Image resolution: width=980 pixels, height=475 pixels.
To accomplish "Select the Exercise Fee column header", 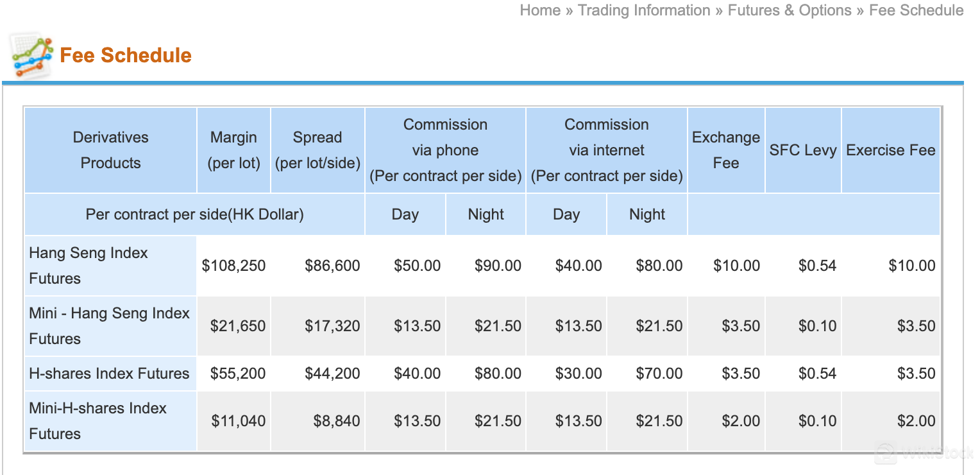I will coord(891,150).
